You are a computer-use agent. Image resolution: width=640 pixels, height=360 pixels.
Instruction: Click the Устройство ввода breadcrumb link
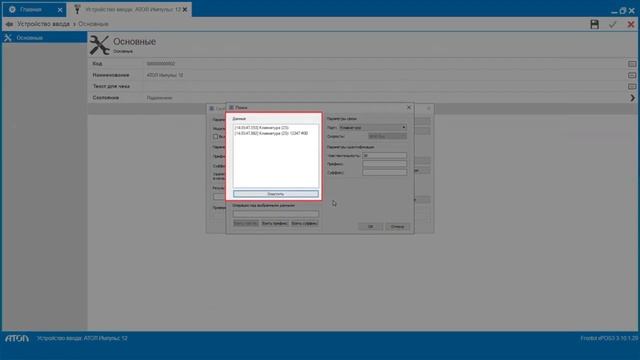43,24
